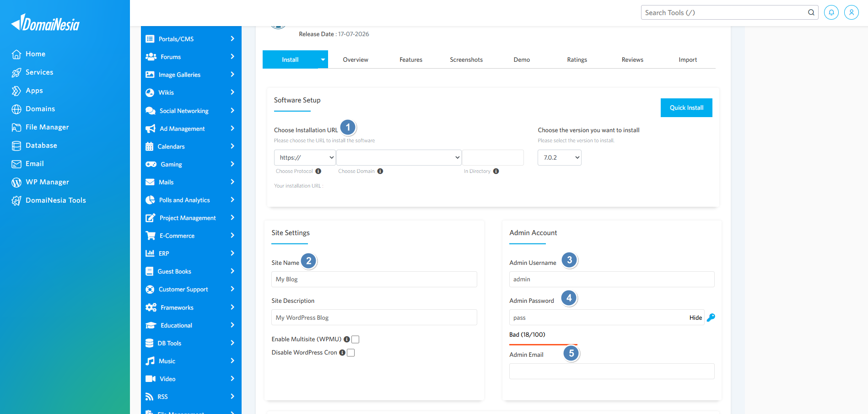The image size is (868, 414).
Task: Open the Database icon
Action: 16,145
